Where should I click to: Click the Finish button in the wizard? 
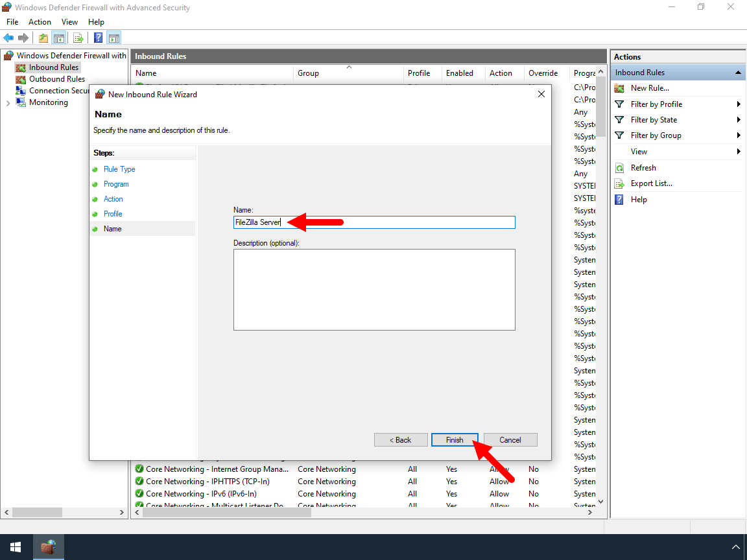(x=455, y=439)
